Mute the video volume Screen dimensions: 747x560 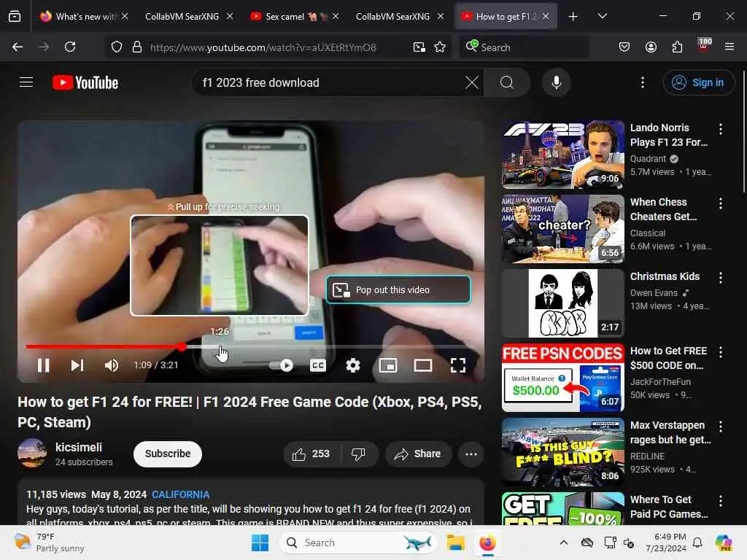[x=112, y=365]
